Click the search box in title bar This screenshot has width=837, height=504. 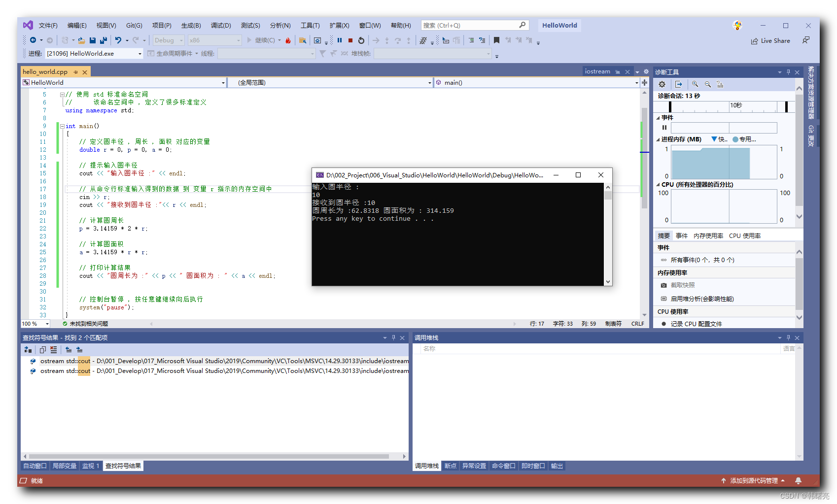475,25
